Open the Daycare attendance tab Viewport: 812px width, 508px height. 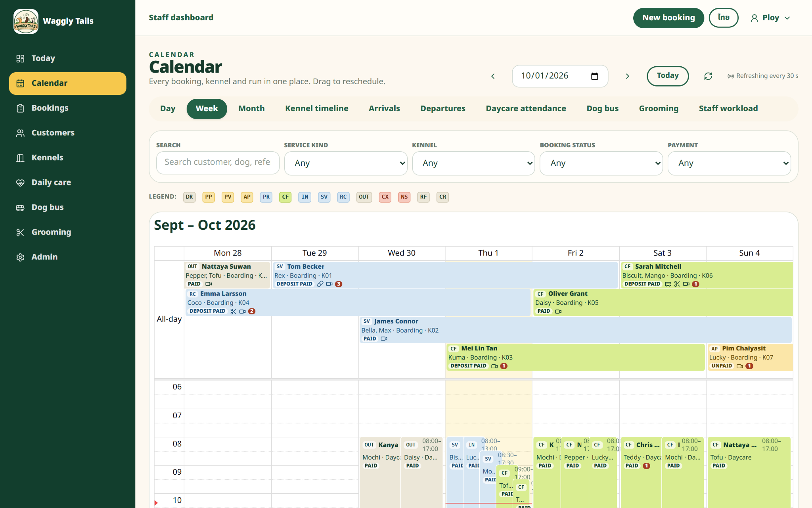coord(526,109)
